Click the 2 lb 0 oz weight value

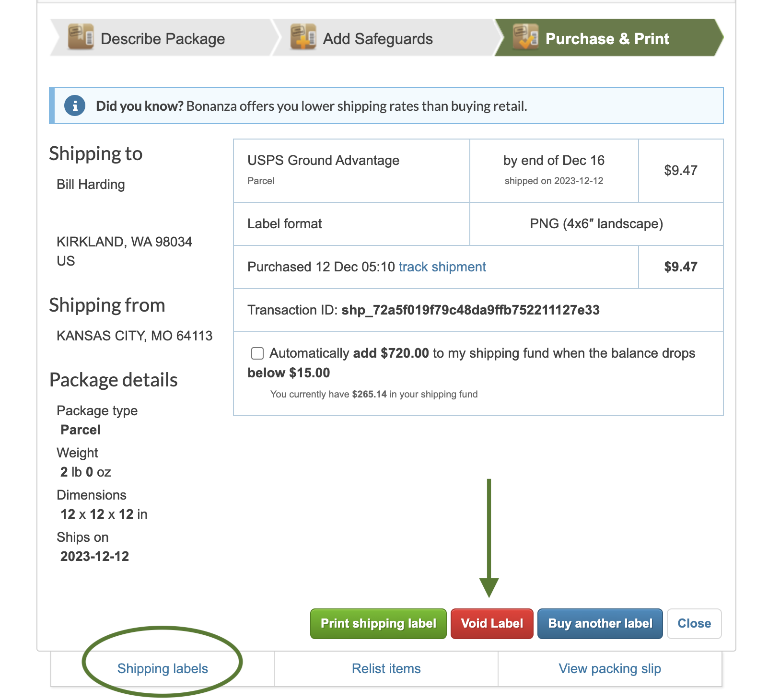tap(85, 472)
